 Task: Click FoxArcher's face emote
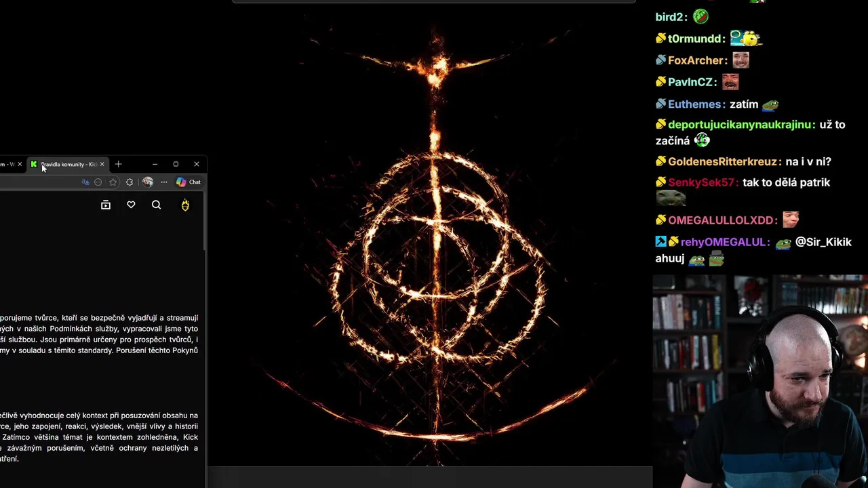click(741, 60)
